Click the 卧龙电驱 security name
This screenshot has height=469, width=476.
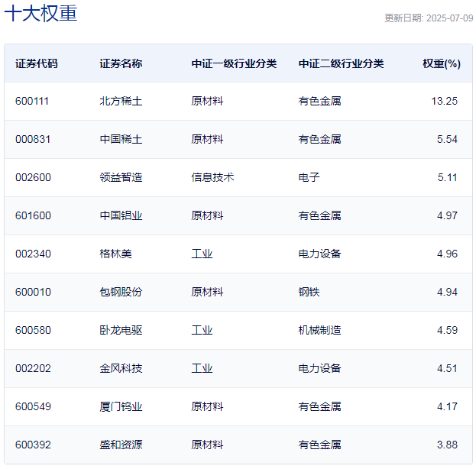(x=121, y=330)
